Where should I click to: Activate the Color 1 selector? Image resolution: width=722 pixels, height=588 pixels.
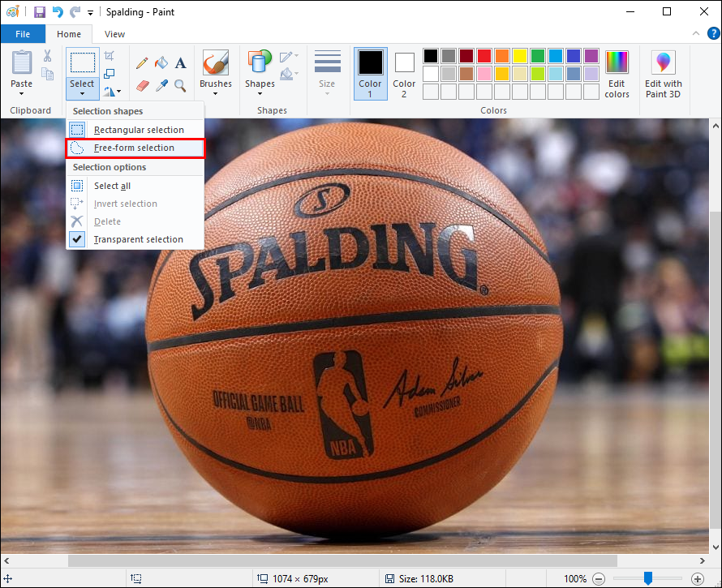(370, 75)
